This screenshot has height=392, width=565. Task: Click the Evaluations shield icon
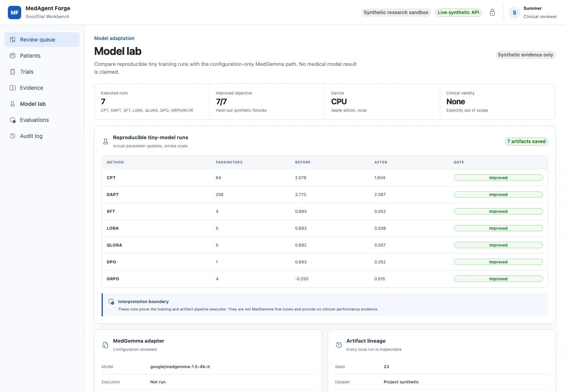tap(13, 120)
